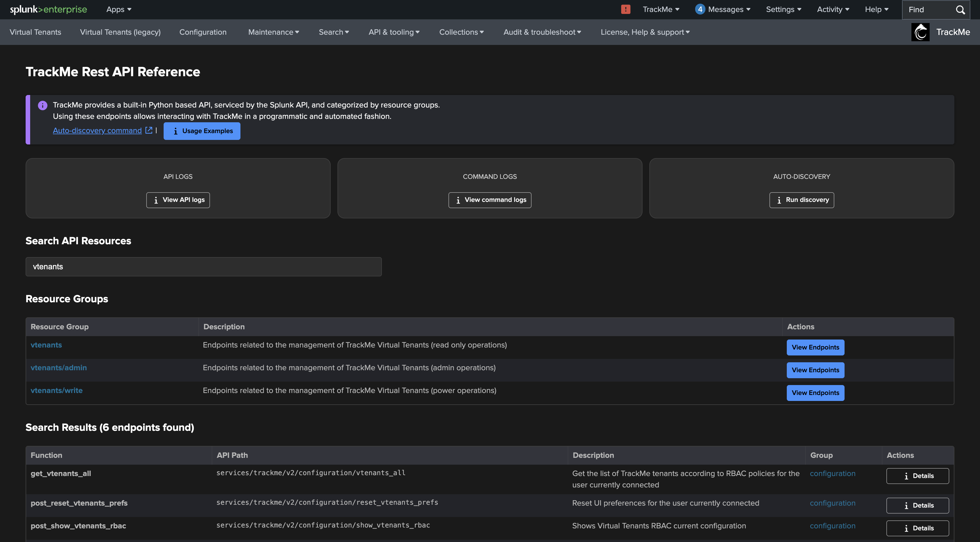This screenshot has height=542, width=980.
Task: Click the Search API Resources input field
Action: (203, 267)
